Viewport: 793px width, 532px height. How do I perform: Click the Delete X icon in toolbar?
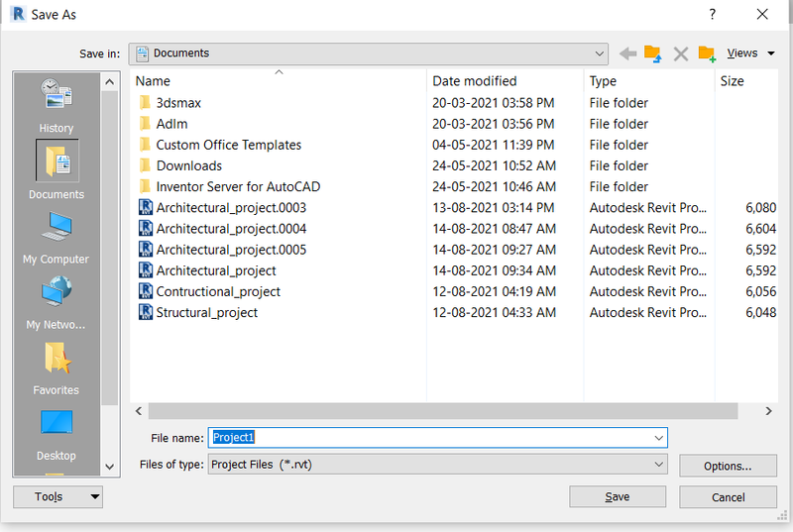(x=681, y=53)
